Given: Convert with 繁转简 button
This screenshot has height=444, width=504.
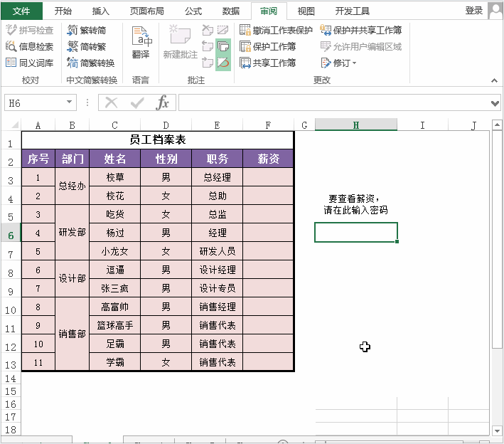Looking at the screenshot, I should click(87, 31).
